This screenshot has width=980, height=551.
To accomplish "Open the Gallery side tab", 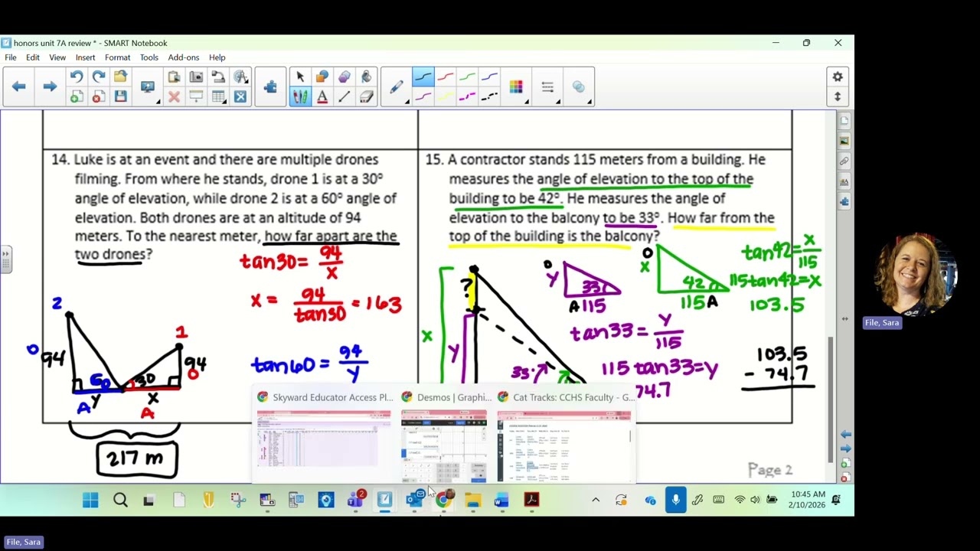I will [x=844, y=141].
